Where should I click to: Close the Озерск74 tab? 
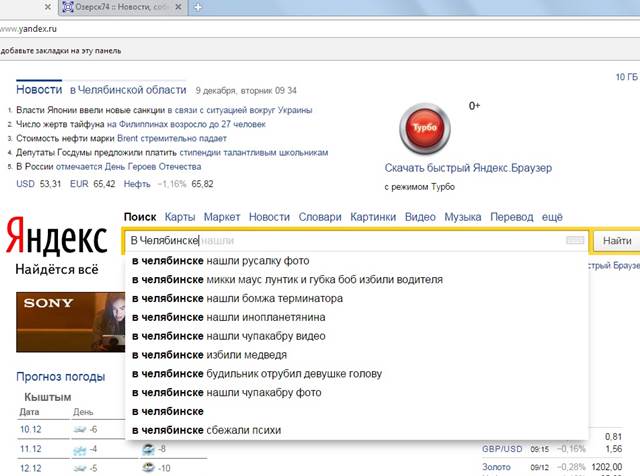point(178,7)
